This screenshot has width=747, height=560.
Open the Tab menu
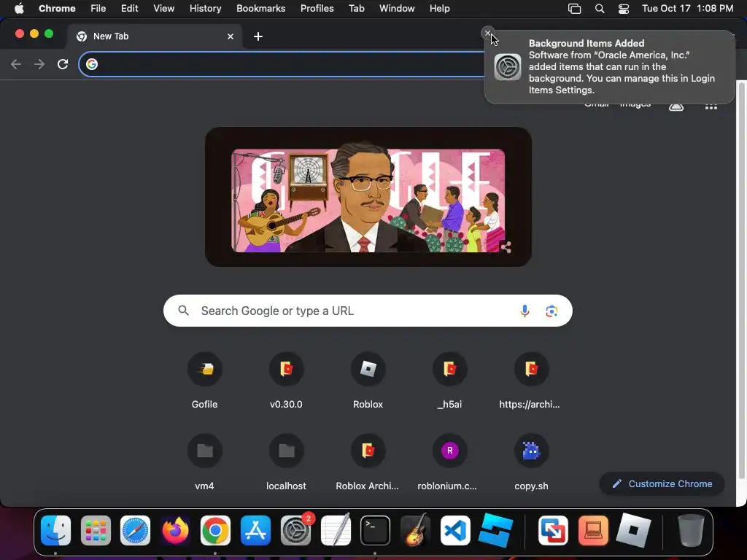pyautogui.click(x=356, y=9)
